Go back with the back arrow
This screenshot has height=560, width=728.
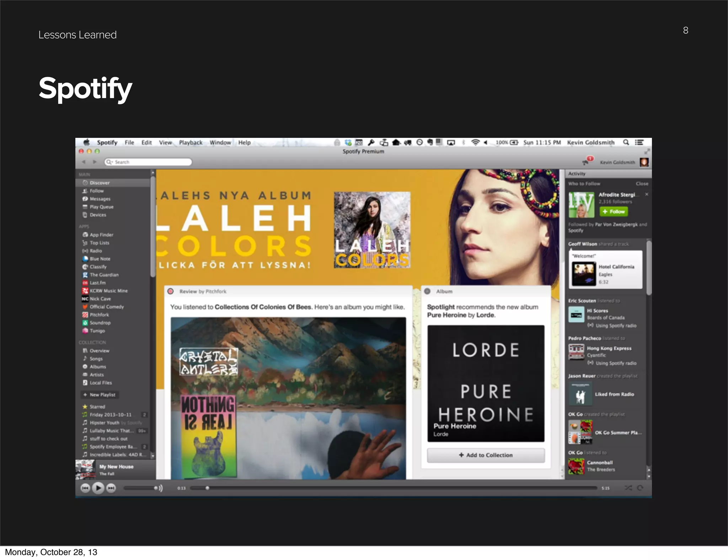[x=84, y=162]
